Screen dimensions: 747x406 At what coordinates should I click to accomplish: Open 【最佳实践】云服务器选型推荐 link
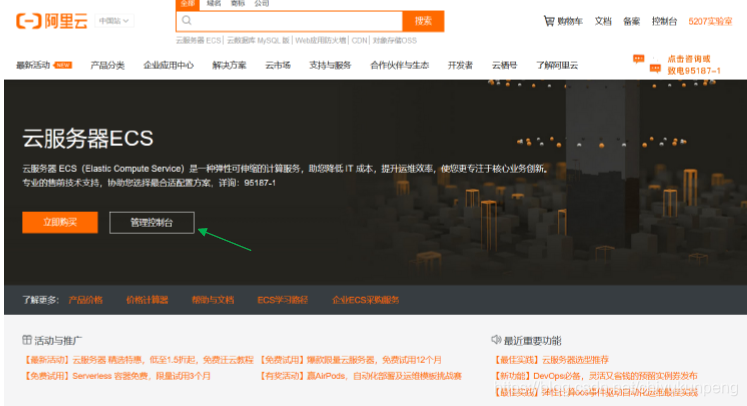pyautogui.click(x=550, y=360)
